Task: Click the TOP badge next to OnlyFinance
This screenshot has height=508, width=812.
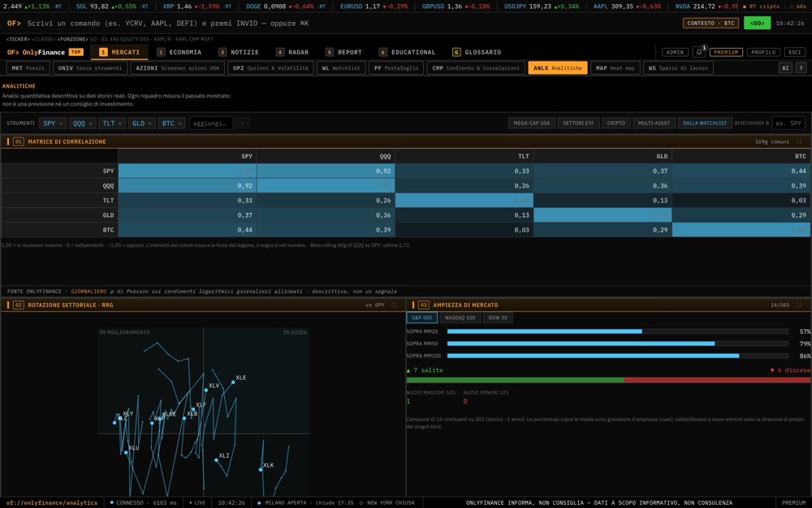Action: (76, 52)
